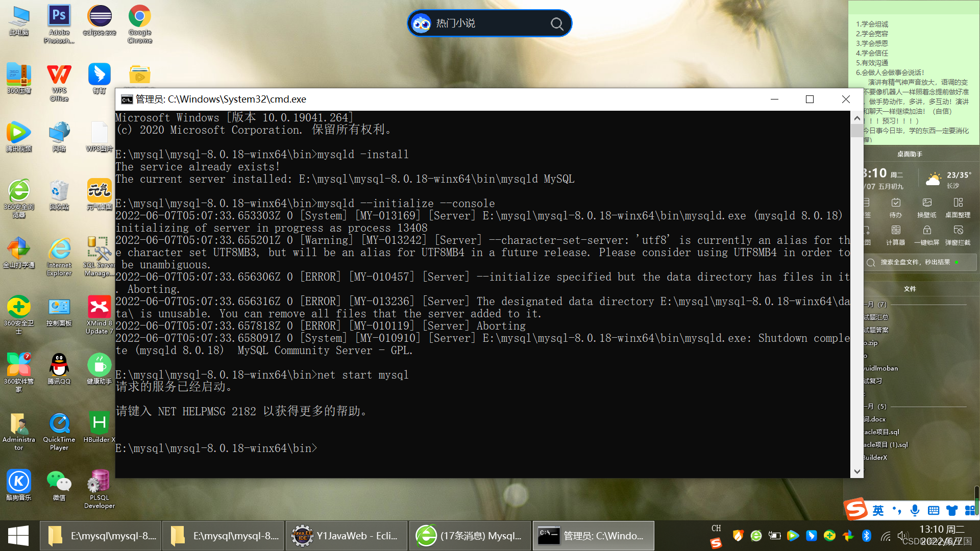Switch to the Y1JavaWeb - Eclipse window
This screenshot has height=551, width=980.
click(346, 536)
